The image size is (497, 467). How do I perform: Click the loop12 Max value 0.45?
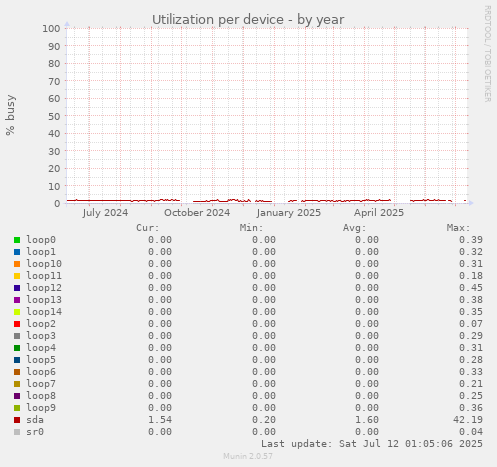[471, 288]
